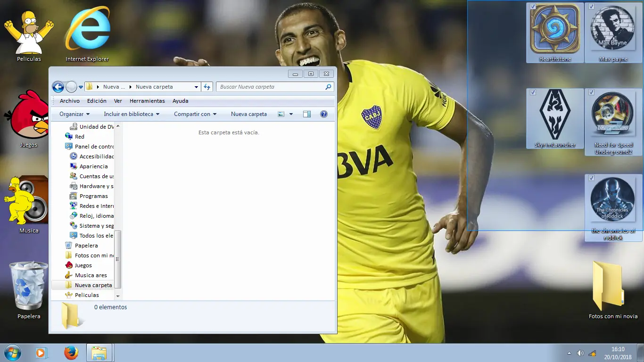This screenshot has width=644, height=362.
Task: Select the Musica desktop icon
Action: tap(29, 205)
